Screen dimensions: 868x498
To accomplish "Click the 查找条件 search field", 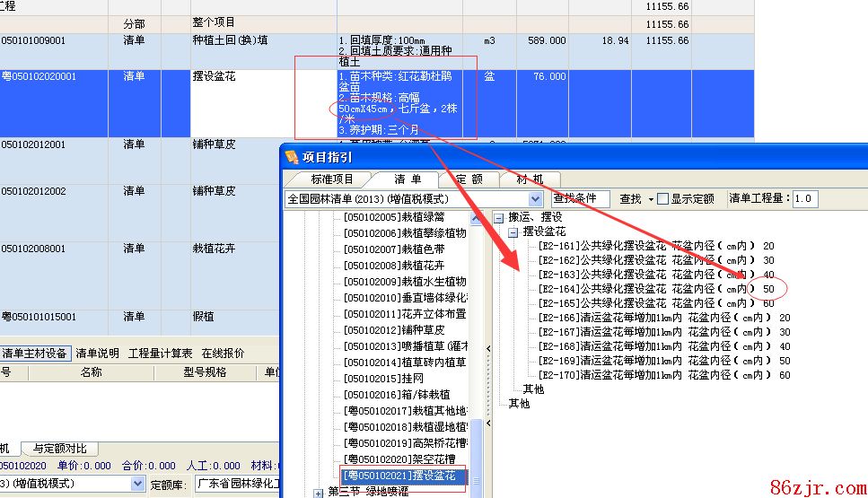I will tap(581, 199).
